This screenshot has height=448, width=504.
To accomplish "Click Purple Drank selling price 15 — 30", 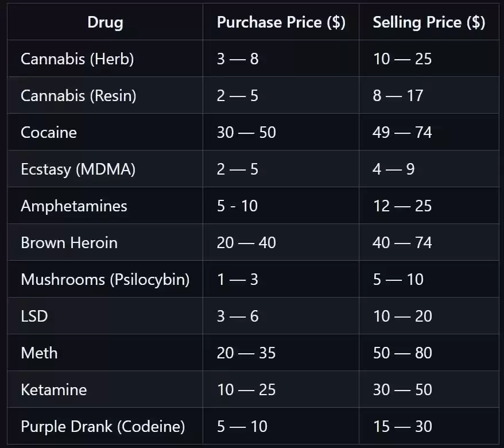I will 402,426.
